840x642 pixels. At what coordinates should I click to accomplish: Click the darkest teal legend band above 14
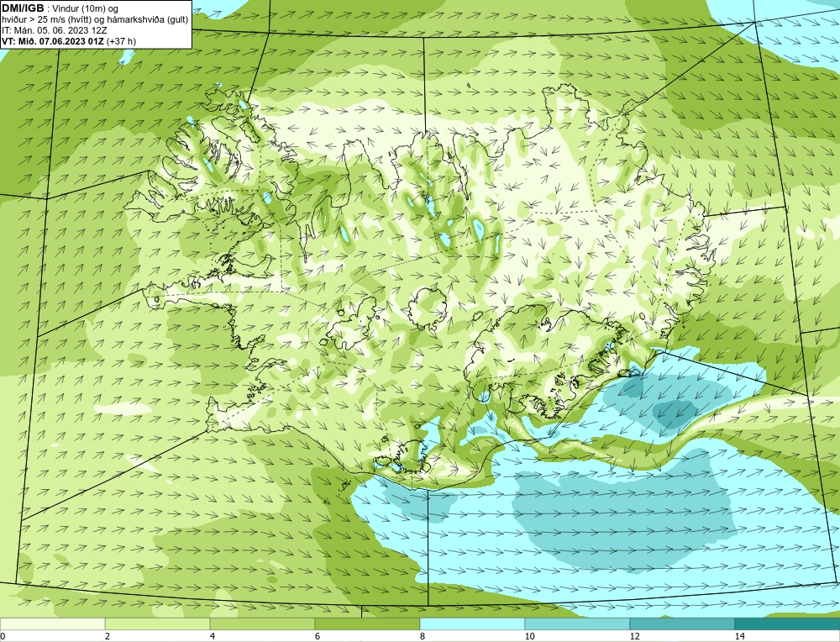pos(788,624)
